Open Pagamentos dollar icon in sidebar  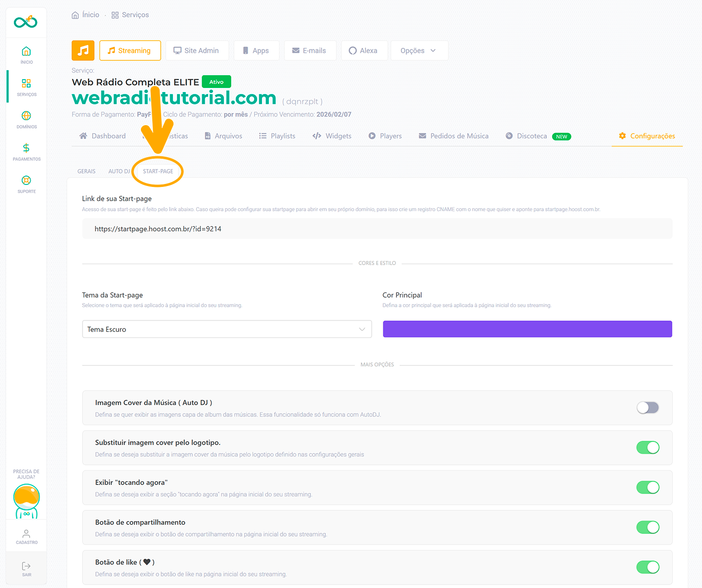[27, 148]
